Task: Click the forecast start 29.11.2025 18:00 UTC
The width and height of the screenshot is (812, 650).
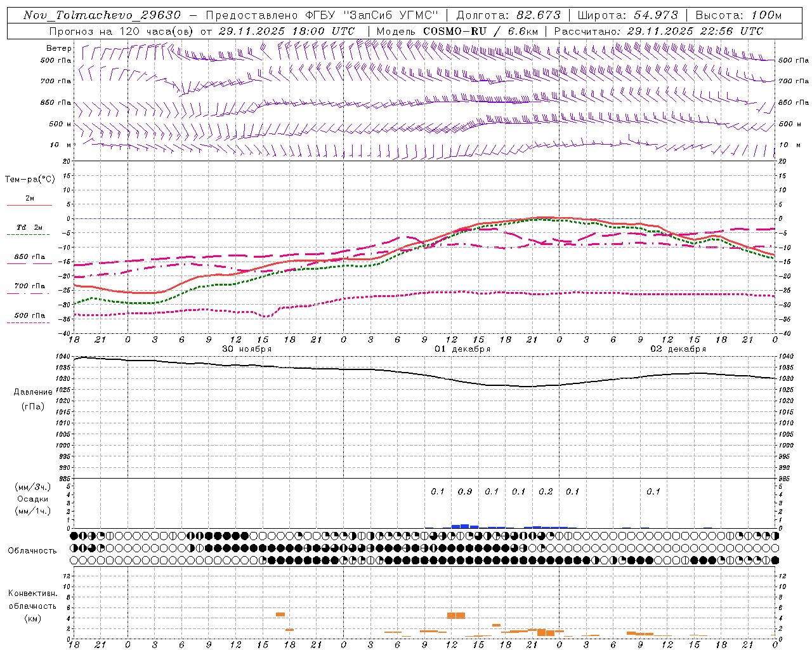Action: (287, 31)
